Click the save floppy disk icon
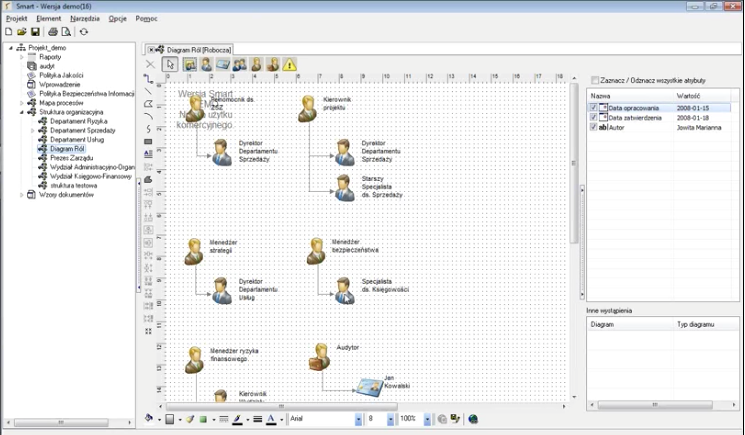The width and height of the screenshot is (745, 435). [x=35, y=32]
